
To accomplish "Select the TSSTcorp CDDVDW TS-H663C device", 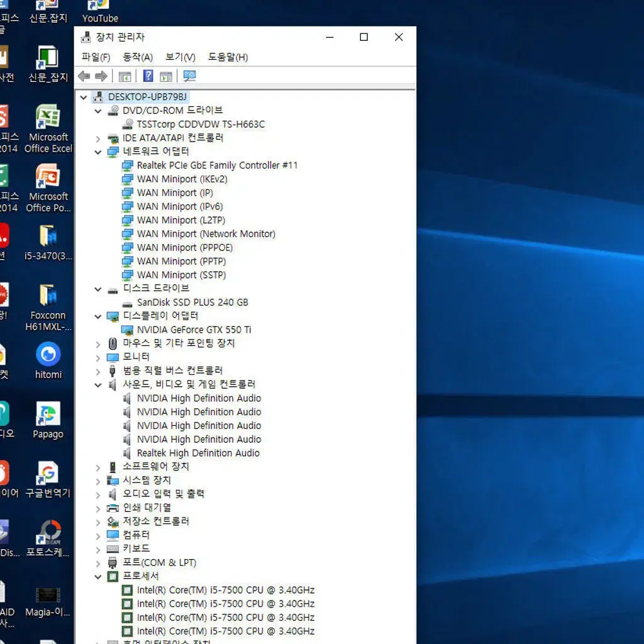I will 201,124.
